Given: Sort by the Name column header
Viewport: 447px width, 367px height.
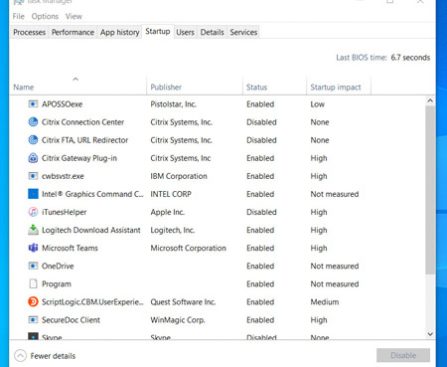Looking at the screenshot, I should point(23,87).
